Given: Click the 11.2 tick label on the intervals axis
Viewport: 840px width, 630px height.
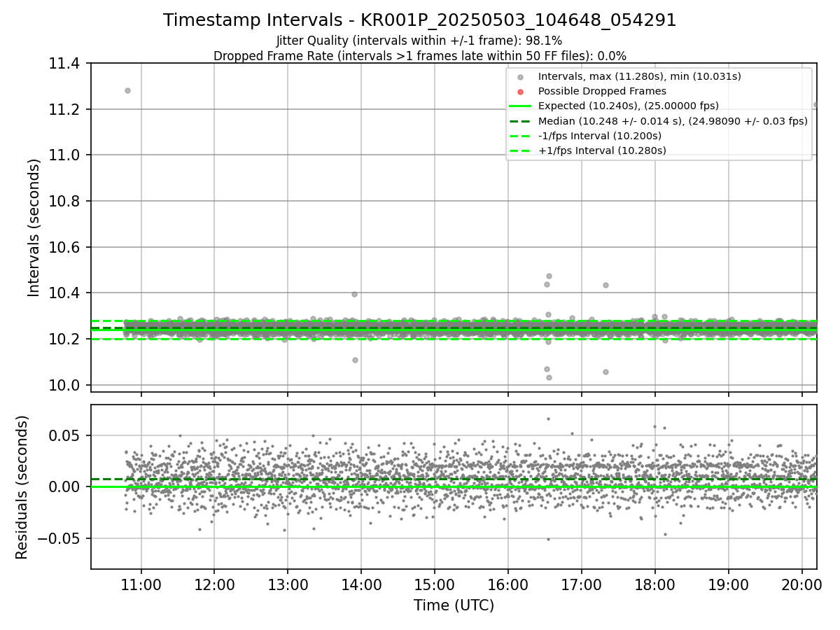Looking at the screenshot, I should [x=64, y=110].
